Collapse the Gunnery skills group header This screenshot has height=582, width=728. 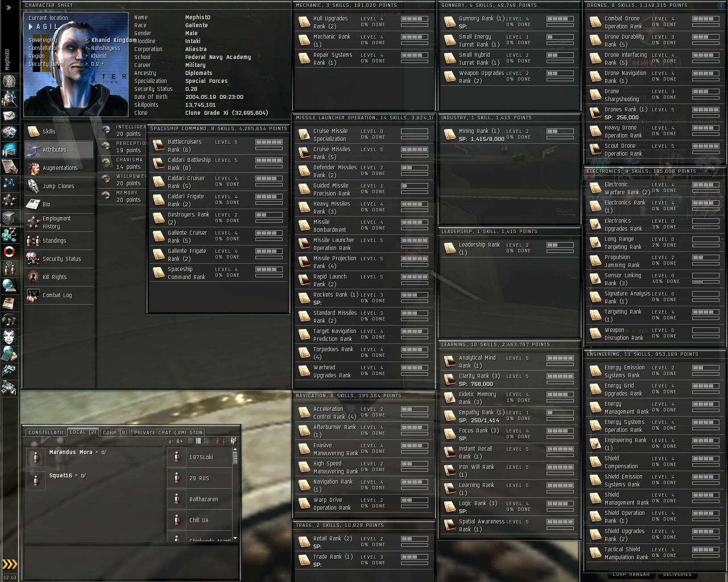pos(510,5)
